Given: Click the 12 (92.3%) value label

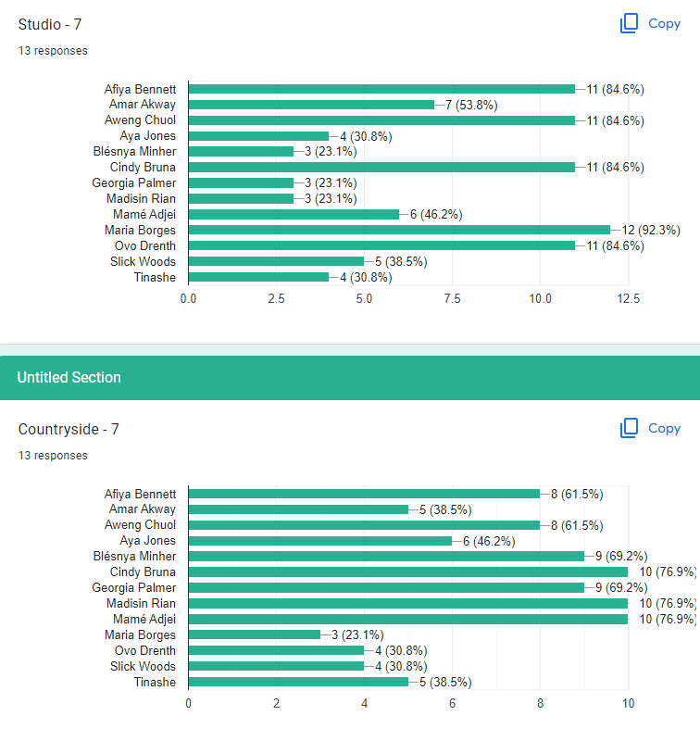Looking at the screenshot, I should [x=651, y=230].
